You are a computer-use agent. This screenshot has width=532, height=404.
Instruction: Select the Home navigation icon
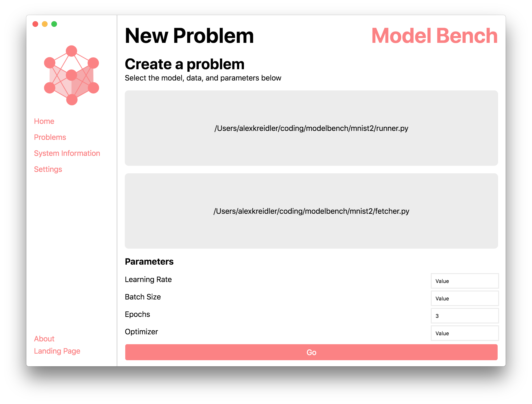tap(44, 121)
